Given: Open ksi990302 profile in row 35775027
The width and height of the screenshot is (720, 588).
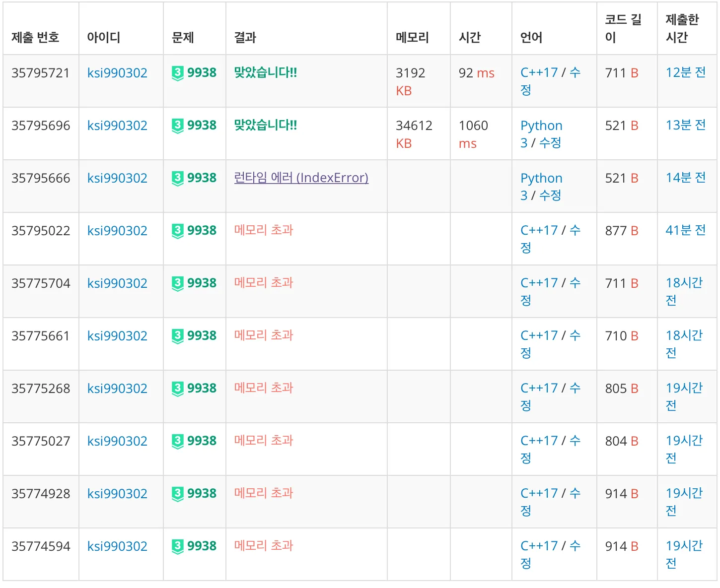Looking at the screenshot, I should 117,441.
